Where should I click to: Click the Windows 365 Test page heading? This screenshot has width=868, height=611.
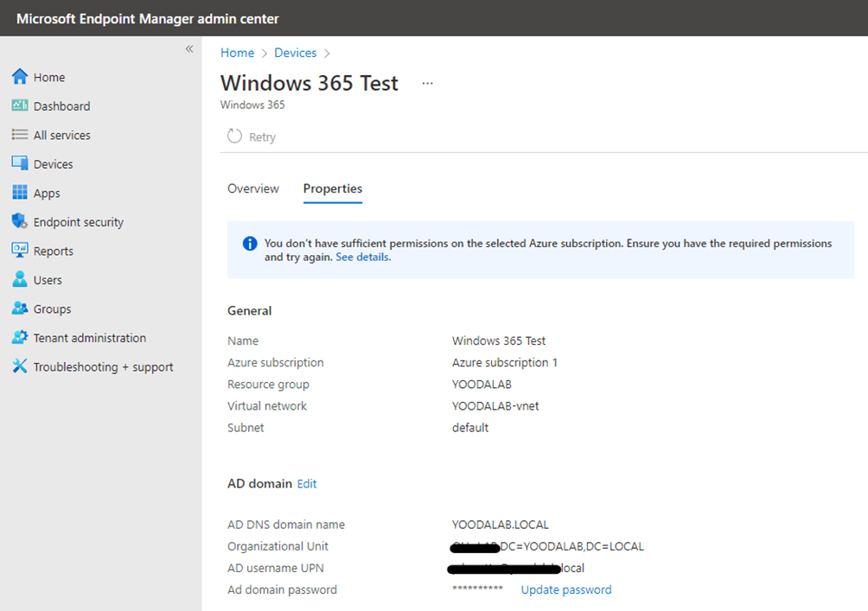[310, 83]
